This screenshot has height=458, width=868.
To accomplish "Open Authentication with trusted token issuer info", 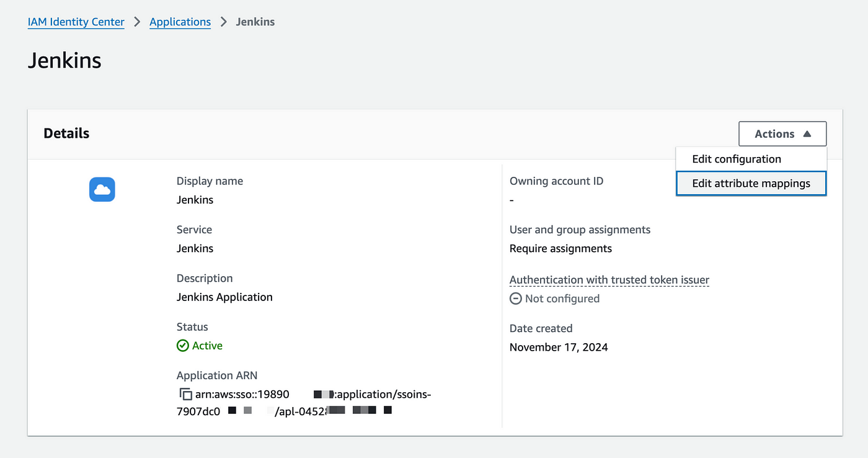I will (609, 280).
